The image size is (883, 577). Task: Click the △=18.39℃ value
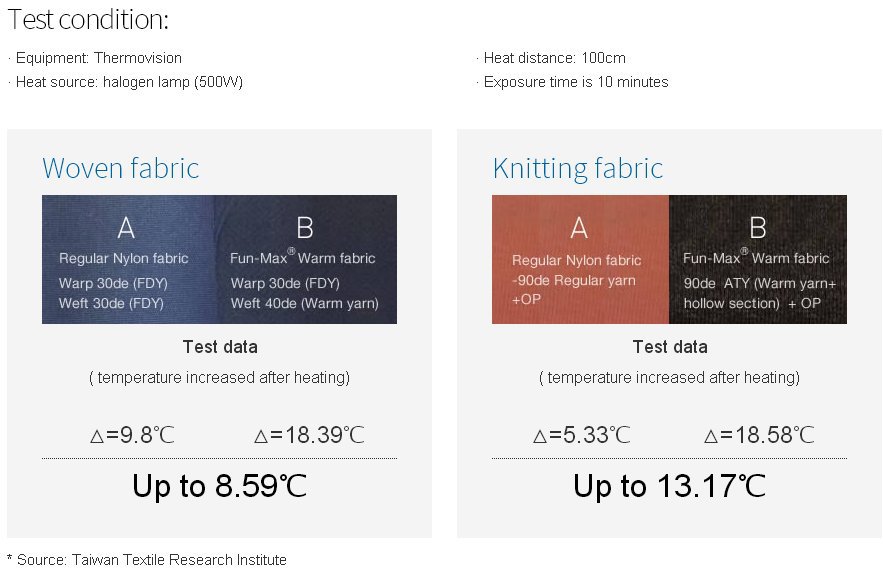pos(309,435)
